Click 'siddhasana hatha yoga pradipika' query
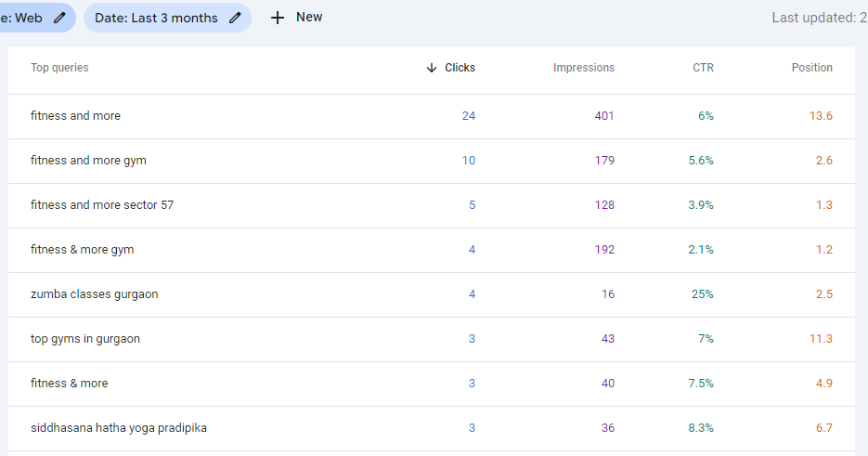Image resolution: width=868 pixels, height=456 pixels. (x=118, y=428)
